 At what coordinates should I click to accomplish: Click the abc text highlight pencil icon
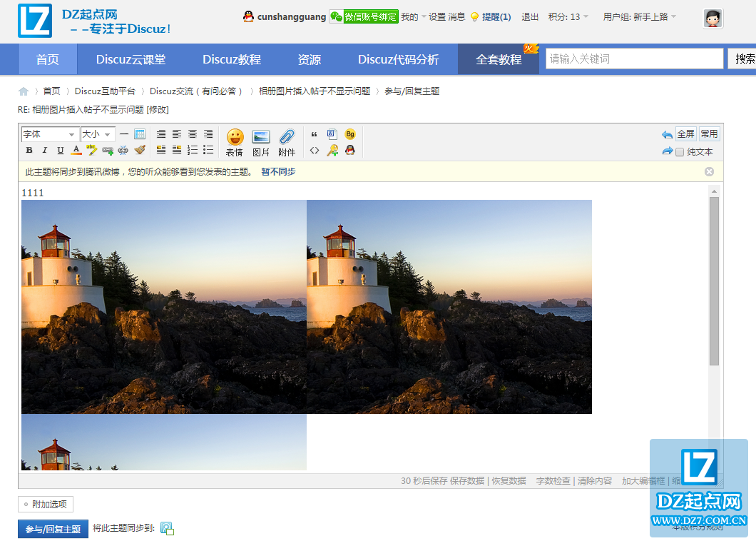(91, 150)
